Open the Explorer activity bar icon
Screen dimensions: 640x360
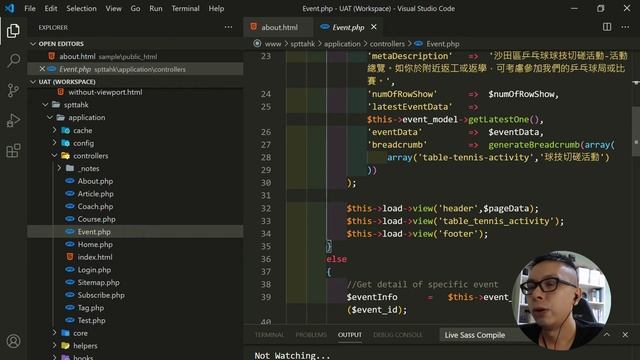pyautogui.click(x=13, y=31)
